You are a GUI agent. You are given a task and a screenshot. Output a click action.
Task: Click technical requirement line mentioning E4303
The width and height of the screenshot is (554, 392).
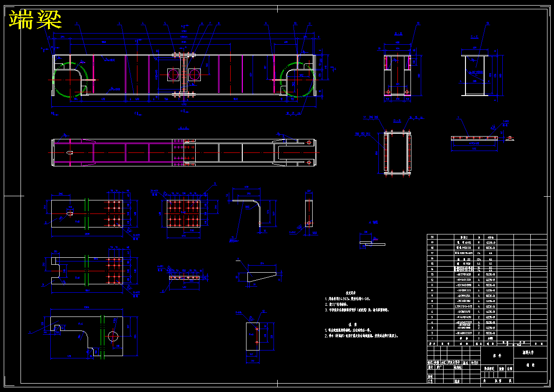click(348, 299)
